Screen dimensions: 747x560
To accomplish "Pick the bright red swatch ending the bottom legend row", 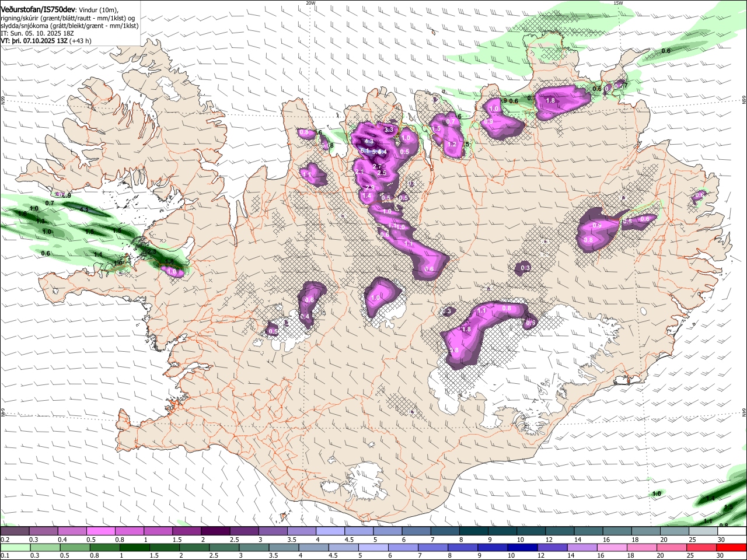I will [x=732, y=547].
